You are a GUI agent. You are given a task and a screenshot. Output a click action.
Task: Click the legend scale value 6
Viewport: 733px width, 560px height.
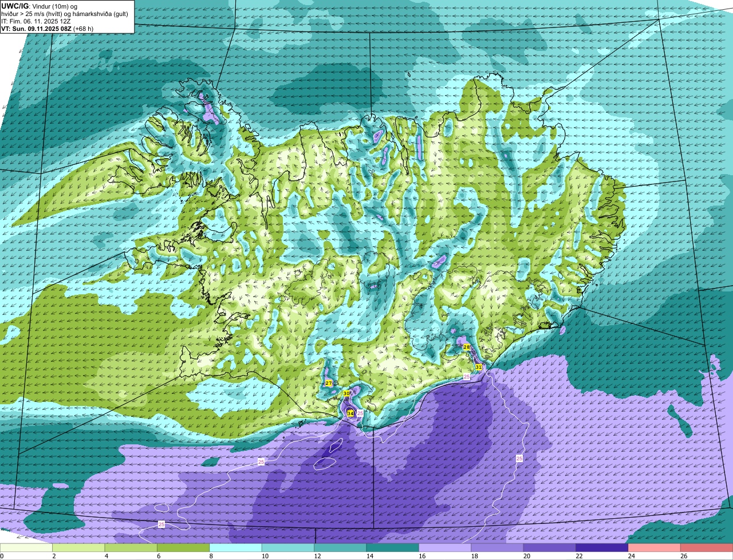click(159, 556)
